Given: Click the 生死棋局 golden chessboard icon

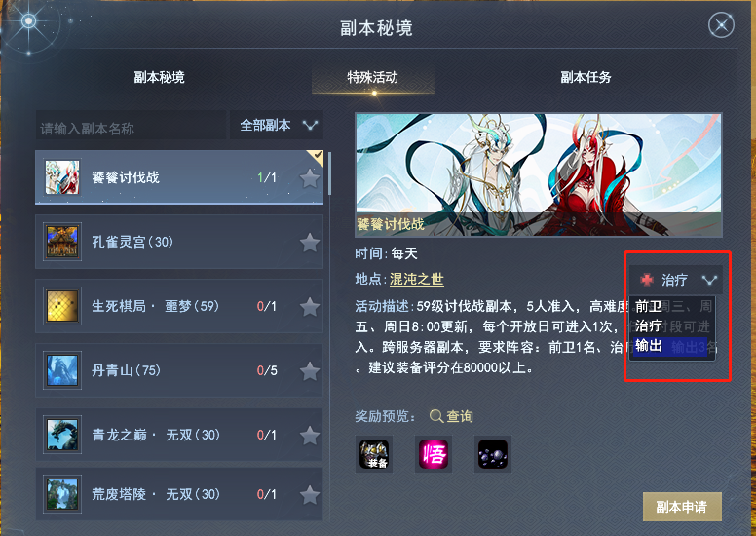Looking at the screenshot, I should point(62,306).
